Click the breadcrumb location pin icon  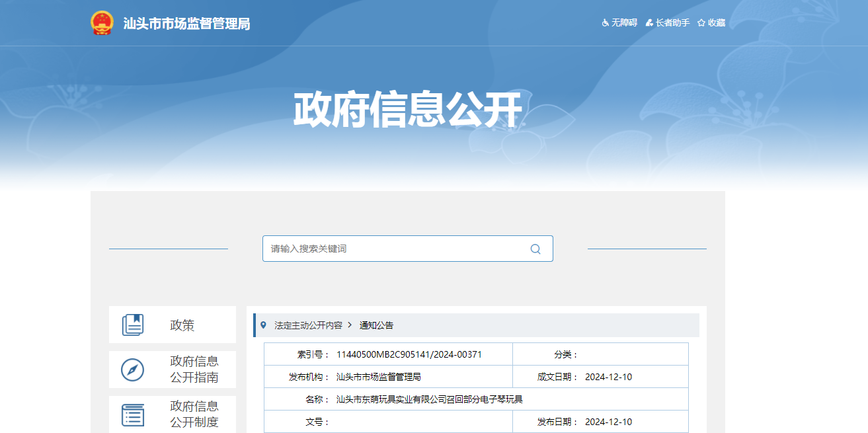click(263, 325)
